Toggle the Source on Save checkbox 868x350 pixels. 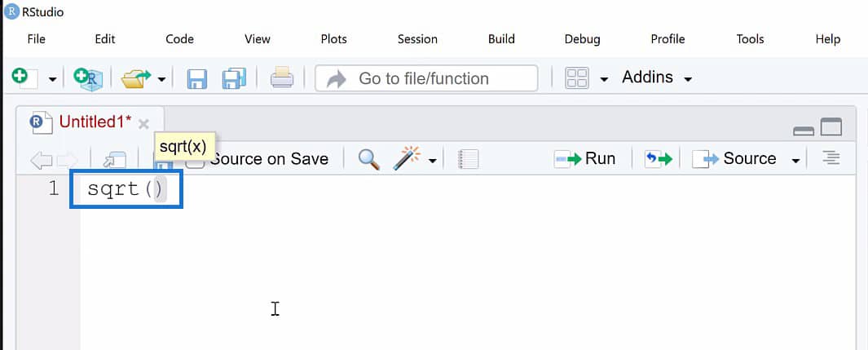(x=194, y=160)
